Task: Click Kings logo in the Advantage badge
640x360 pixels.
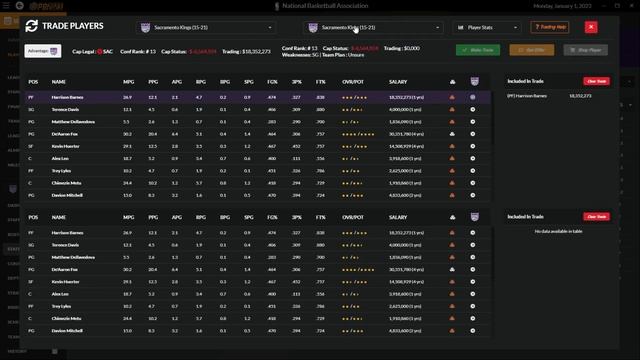Action: [54, 51]
